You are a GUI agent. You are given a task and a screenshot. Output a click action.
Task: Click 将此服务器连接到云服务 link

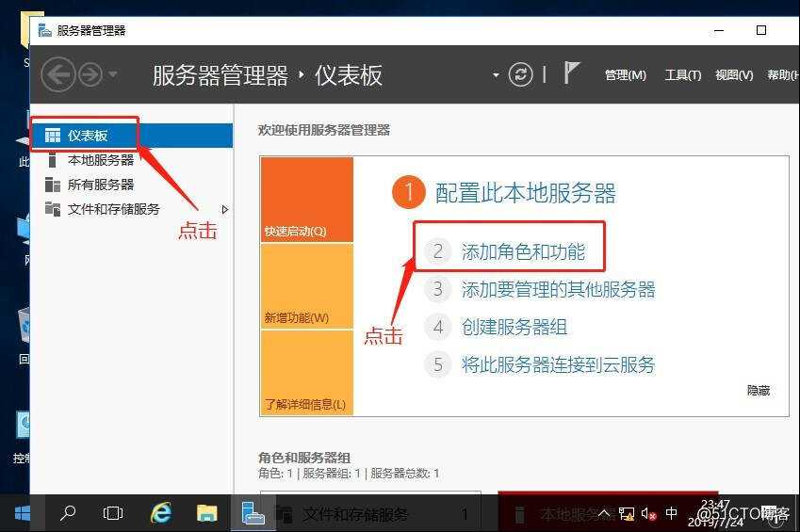tap(558, 364)
